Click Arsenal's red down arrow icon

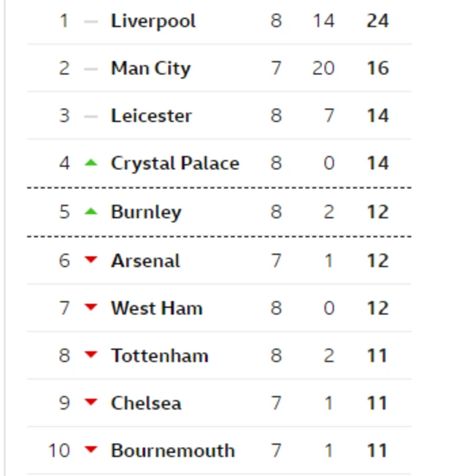90,261
